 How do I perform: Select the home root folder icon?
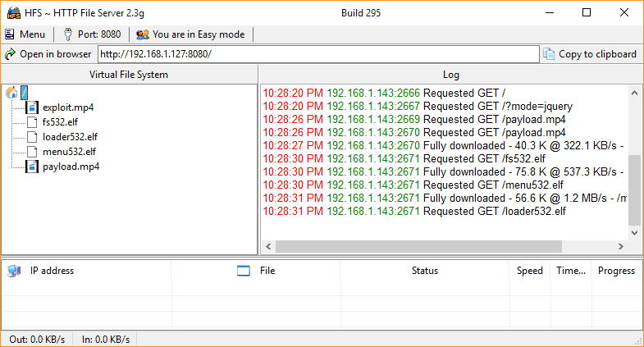[11, 93]
